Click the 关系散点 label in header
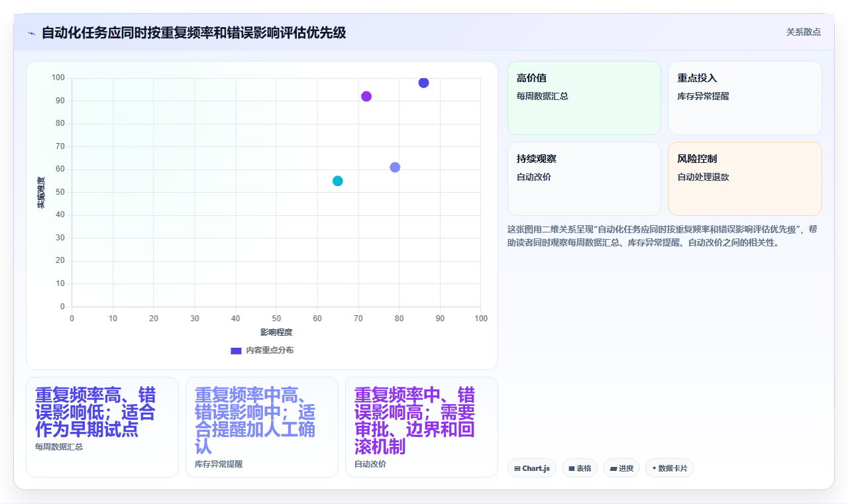The image size is (848, 504). (804, 32)
